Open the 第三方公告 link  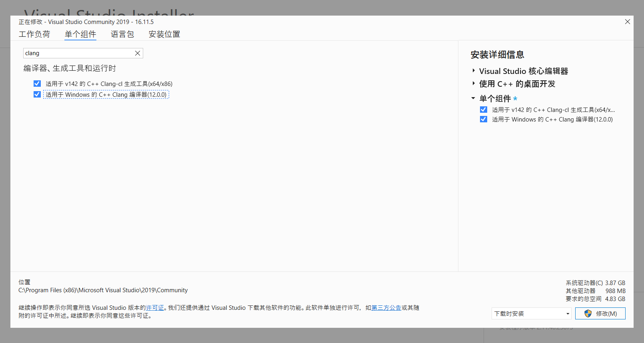pos(386,308)
